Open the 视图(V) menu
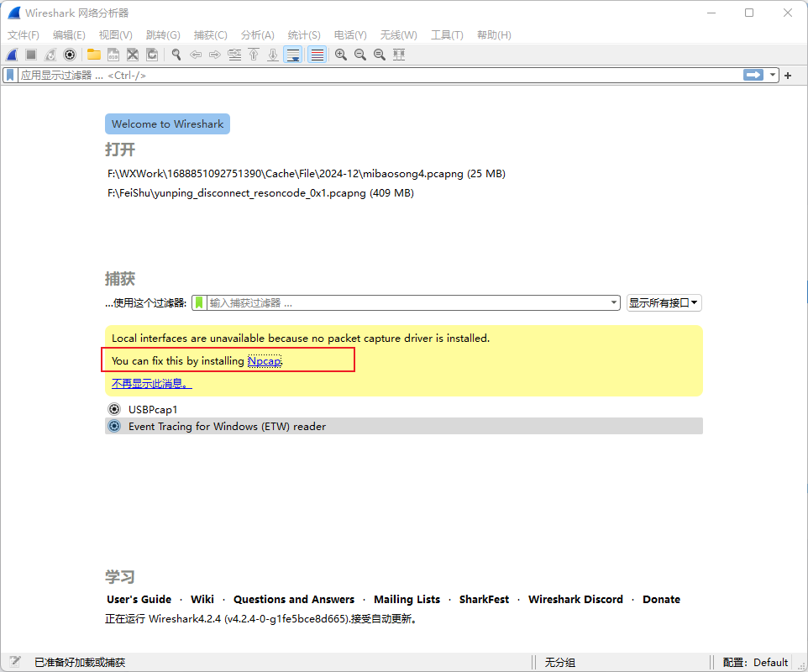This screenshot has height=672, width=808. [x=115, y=35]
